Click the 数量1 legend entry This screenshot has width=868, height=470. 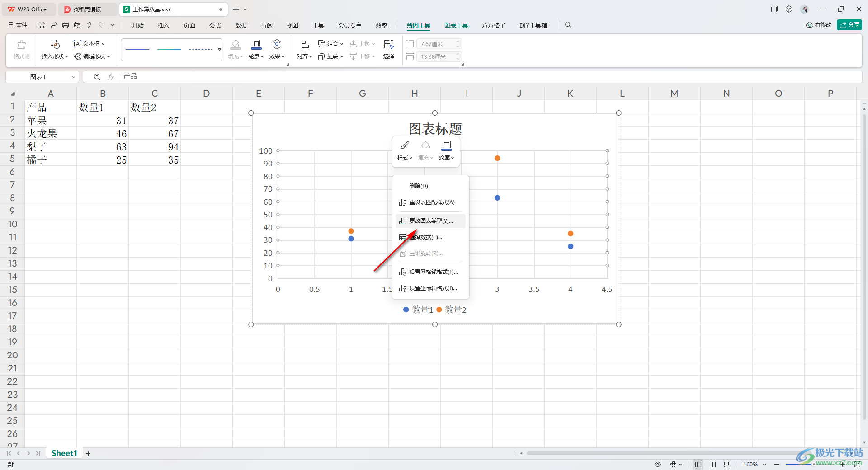point(418,310)
